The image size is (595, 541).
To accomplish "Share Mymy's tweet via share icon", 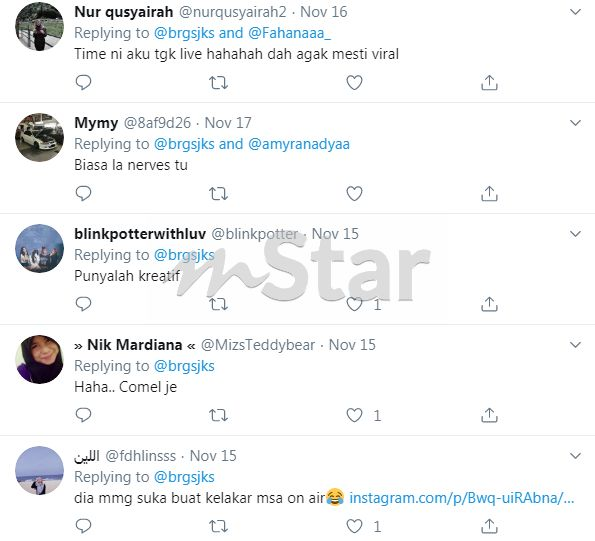I will coord(489,193).
